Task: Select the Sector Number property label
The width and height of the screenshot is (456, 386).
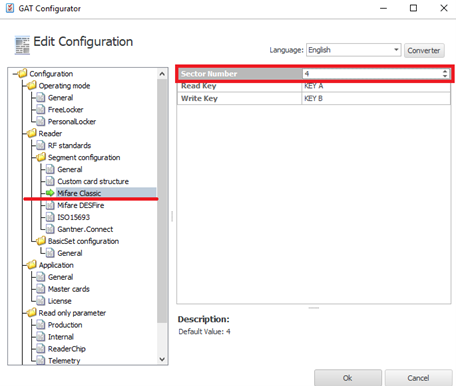Action: point(209,74)
